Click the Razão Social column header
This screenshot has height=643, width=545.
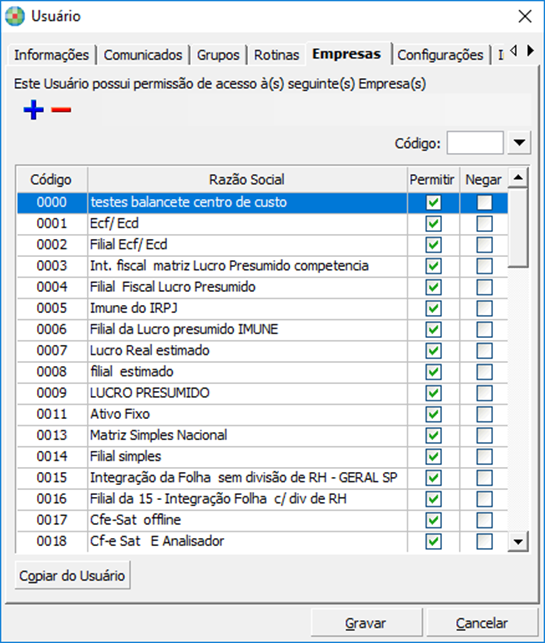tap(247, 180)
